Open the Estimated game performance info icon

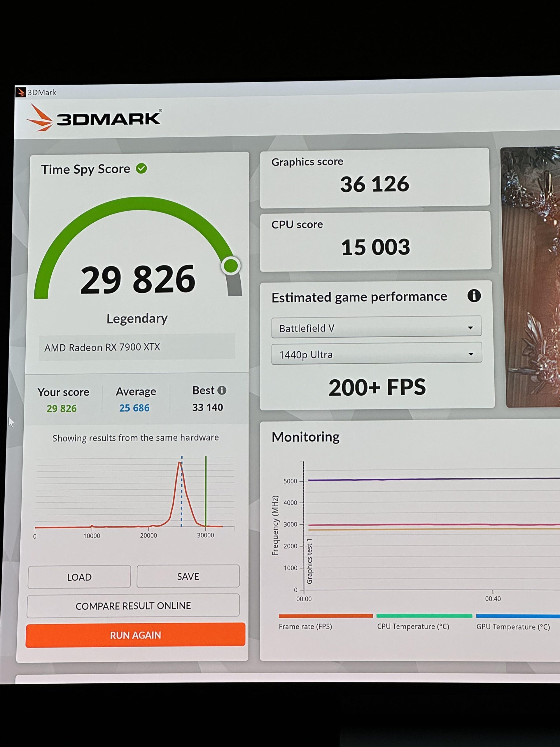coord(474,296)
